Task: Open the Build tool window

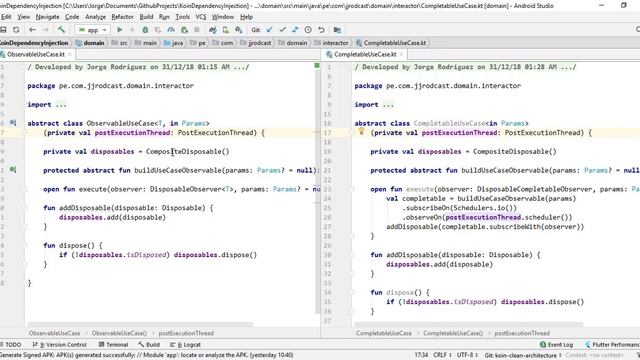Action: coord(149,344)
